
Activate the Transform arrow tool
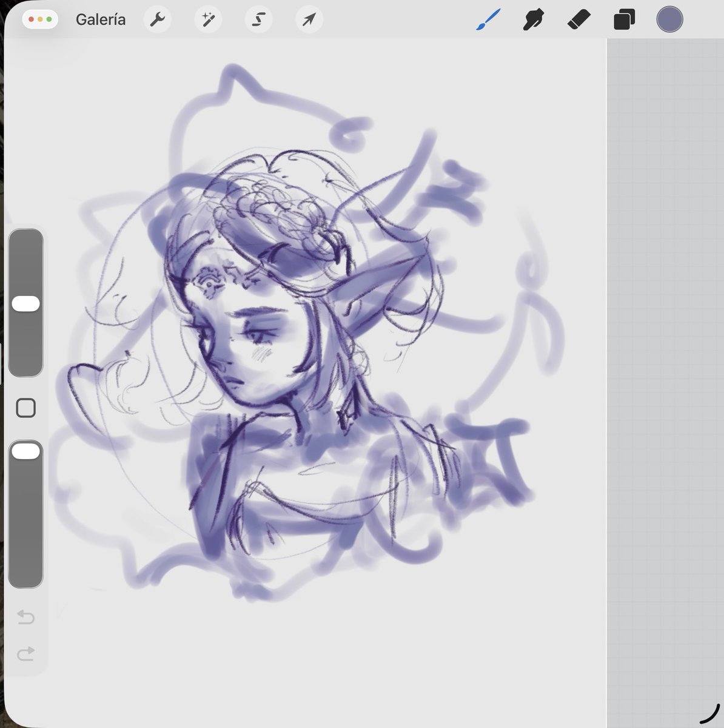click(309, 20)
